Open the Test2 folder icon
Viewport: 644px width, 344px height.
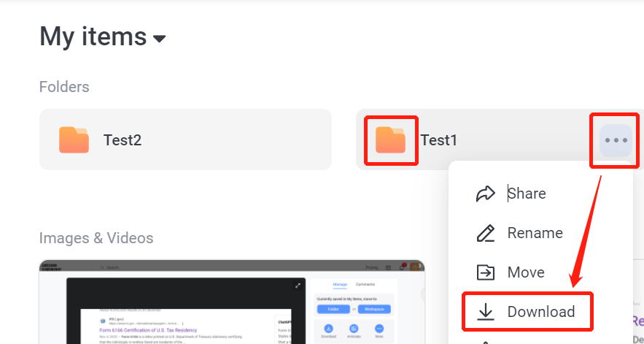click(74, 140)
